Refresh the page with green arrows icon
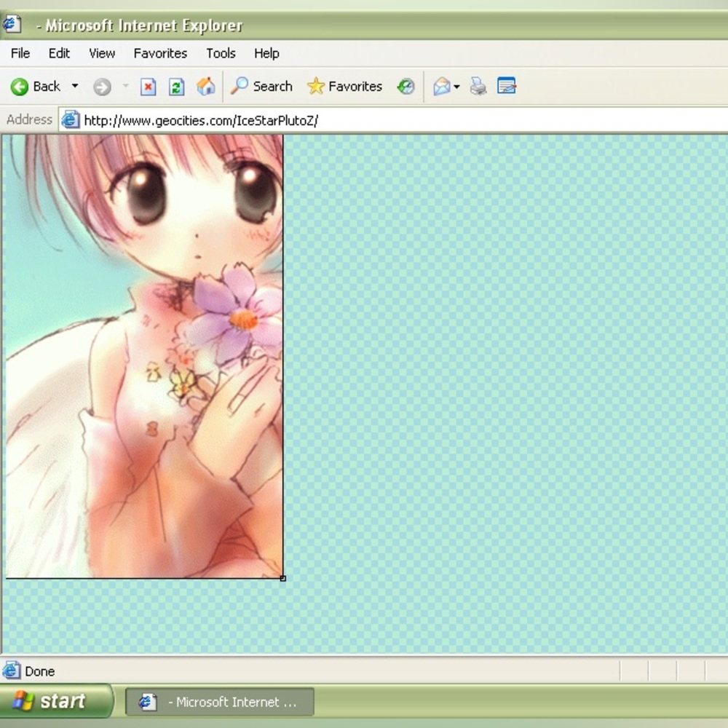728x728 pixels. (x=176, y=87)
